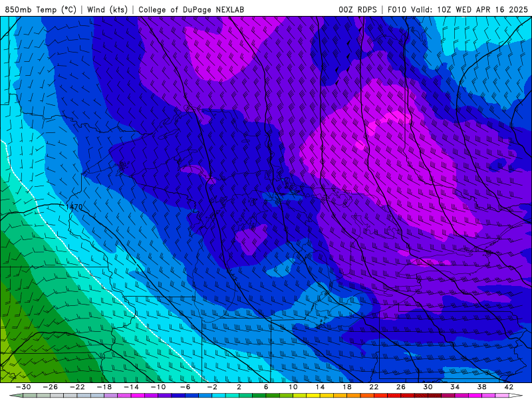Click the bright yellow swatch in the color bar
The height and width of the screenshot is (399, 532).
(x=313, y=396)
